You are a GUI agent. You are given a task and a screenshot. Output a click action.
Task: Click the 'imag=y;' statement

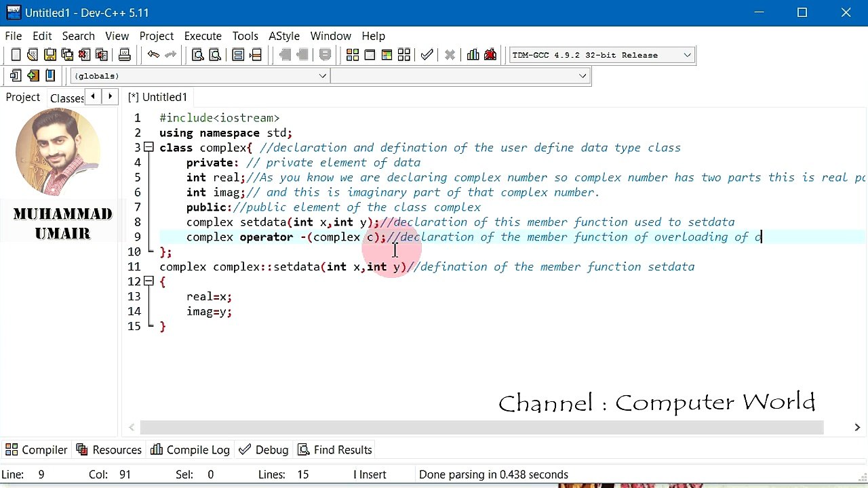pos(209,312)
